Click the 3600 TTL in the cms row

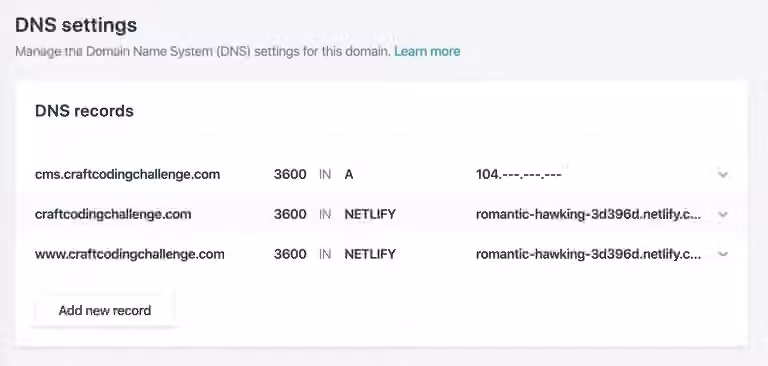pyautogui.click(x=290, y=174)
